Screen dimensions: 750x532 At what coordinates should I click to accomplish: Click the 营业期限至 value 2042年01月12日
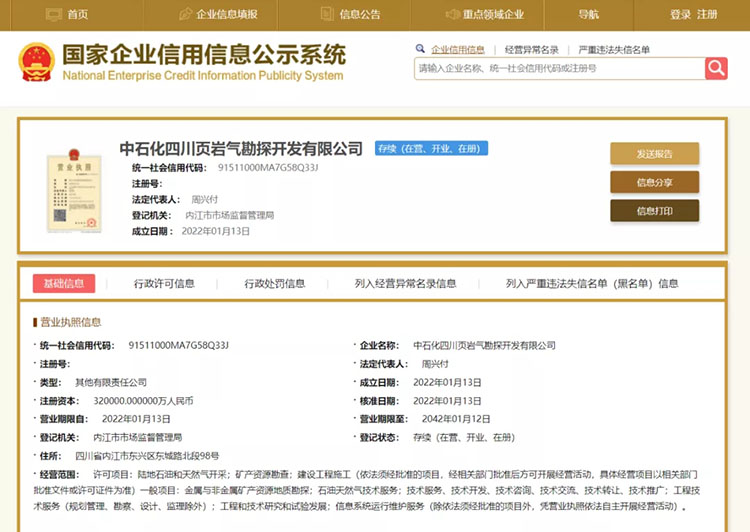coord(456,419)
